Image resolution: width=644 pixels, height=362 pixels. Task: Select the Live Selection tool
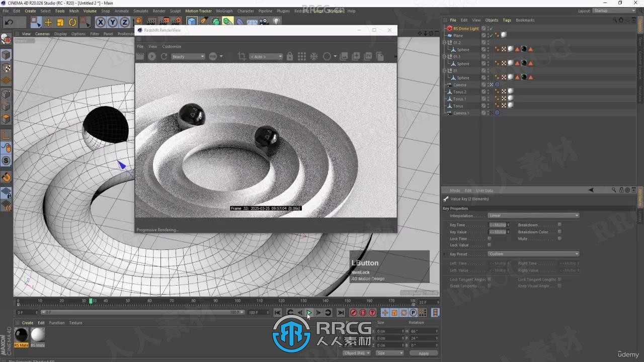(35, 22)
